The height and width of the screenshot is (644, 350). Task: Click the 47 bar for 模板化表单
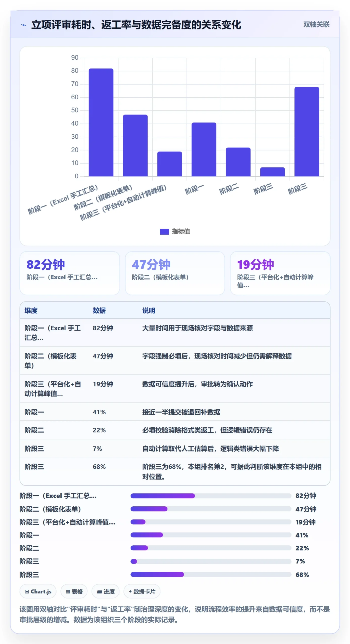tap(135, 145)
